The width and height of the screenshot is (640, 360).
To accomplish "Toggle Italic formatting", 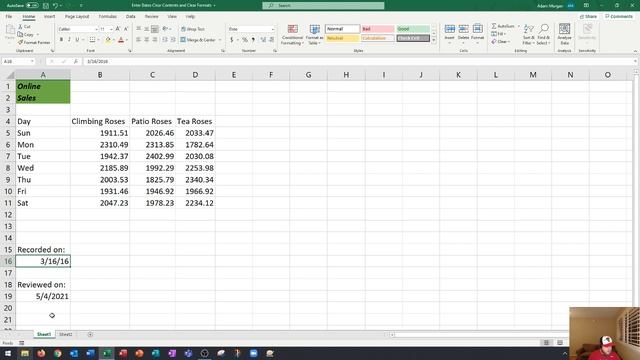I will point(69,40).
